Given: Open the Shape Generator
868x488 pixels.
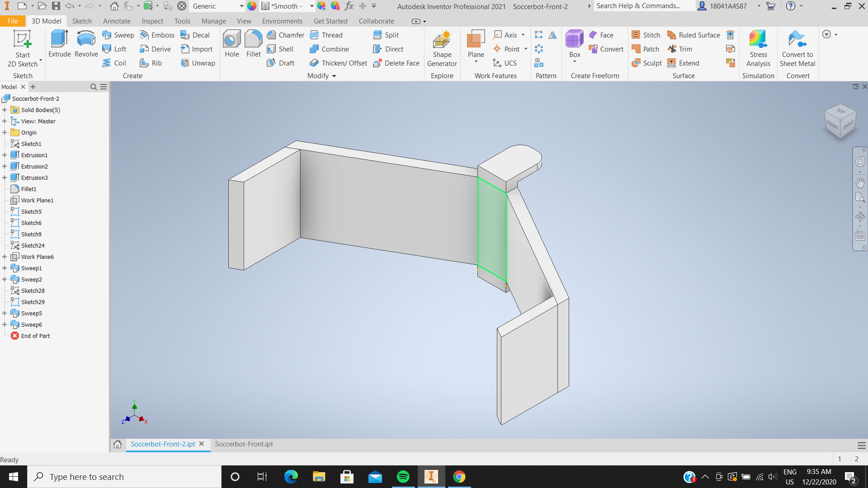Looking at the screenshot, I should coord(442,45).
